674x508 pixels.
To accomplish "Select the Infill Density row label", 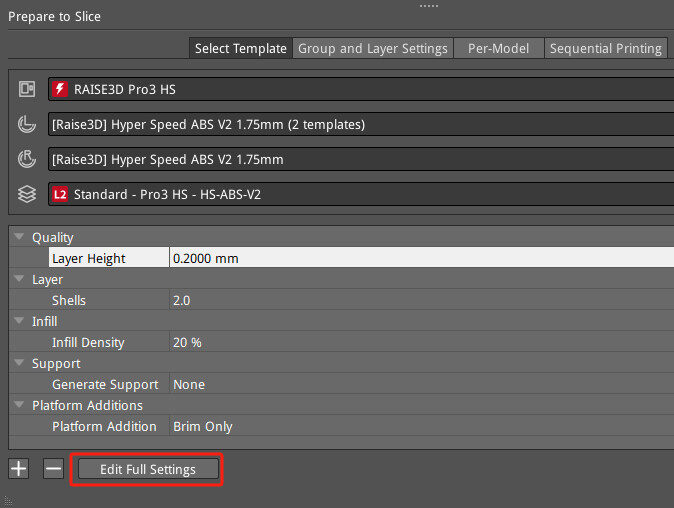I will point(88,342).
